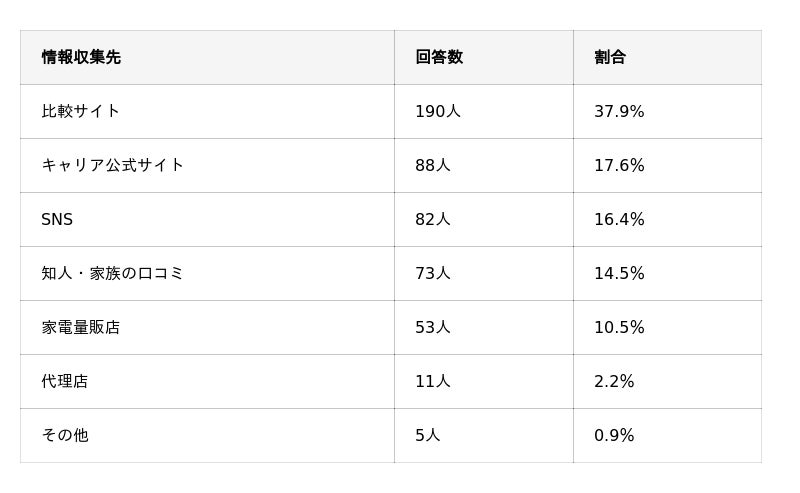Select the 73人 cell
This screenshot has height=493, width=800.
click(x=433, y=273)
